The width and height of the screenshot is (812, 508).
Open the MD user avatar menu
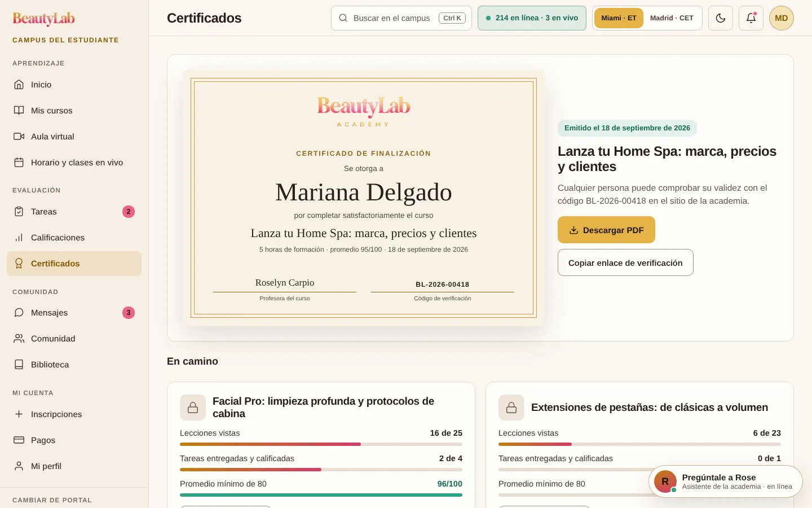(782, 18)
